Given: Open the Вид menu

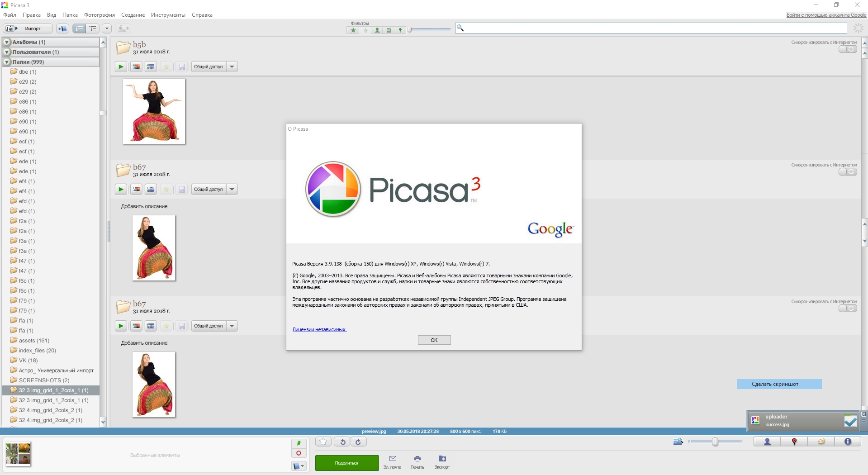Looking at the screenshot, I should tap(52, 15).
